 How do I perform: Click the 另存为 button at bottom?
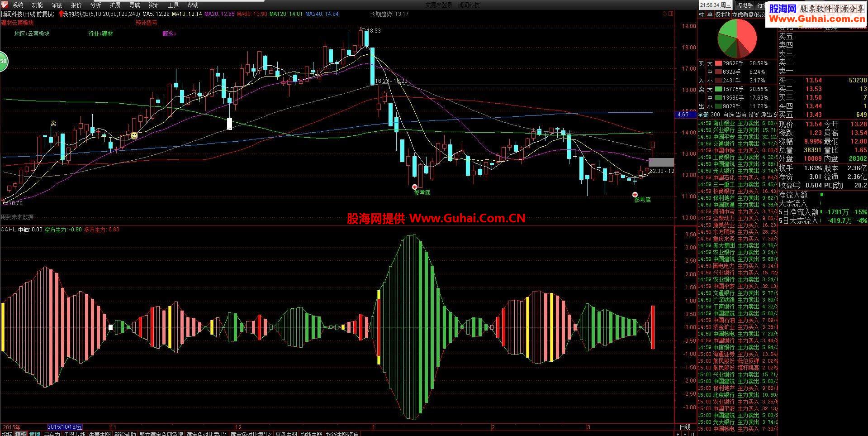click(x=52, y=433)
